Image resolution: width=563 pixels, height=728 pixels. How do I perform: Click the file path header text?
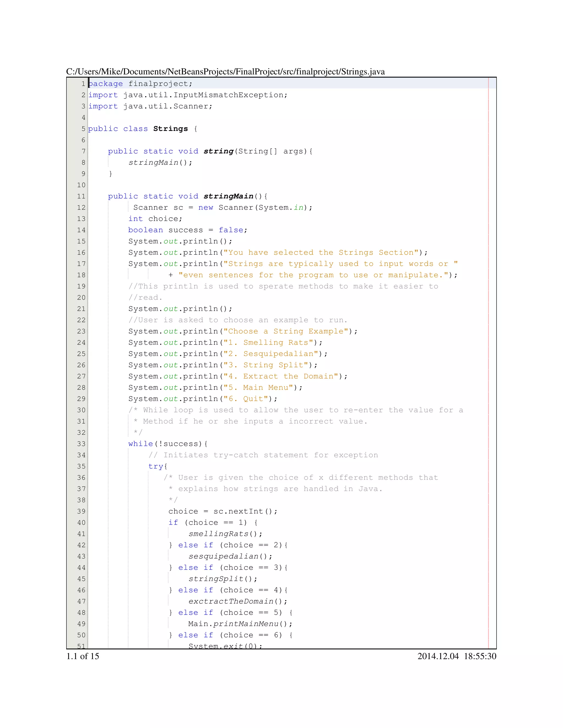(x=225, y=72)
